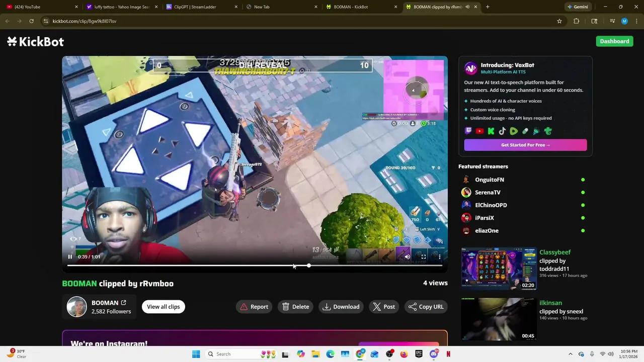
Task: Open the Dashboard
Action: 614,41
